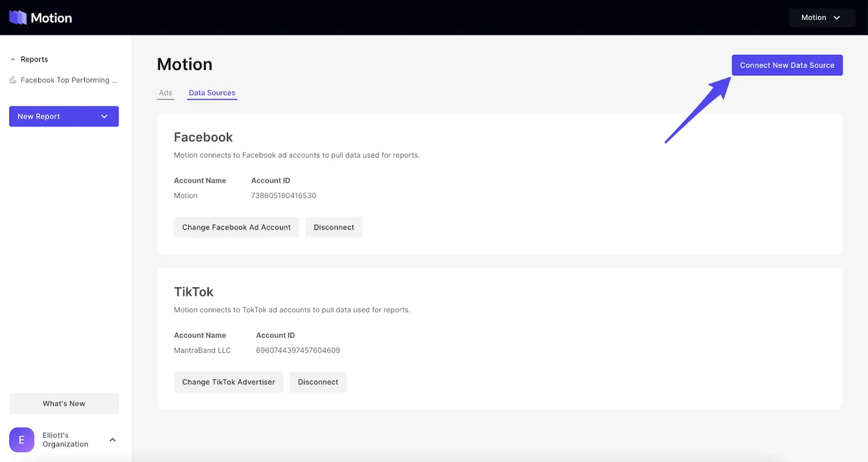This screenshot has width=868, height=462.
Task: Click Change Facebook Ad Account button
Action: (236, 227)
